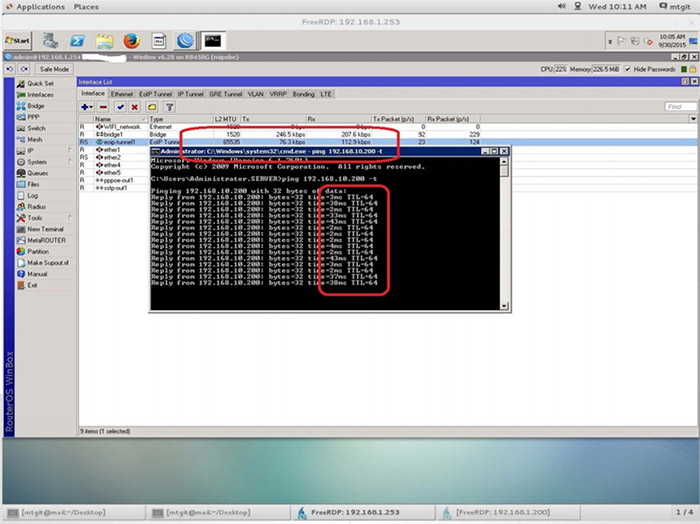Switch to VLAN tab

tap(256, 94)
